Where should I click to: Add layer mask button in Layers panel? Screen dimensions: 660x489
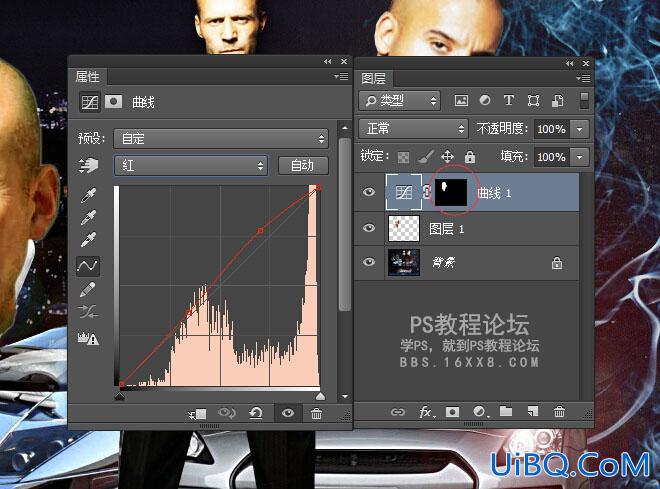[x=452, y=412]
